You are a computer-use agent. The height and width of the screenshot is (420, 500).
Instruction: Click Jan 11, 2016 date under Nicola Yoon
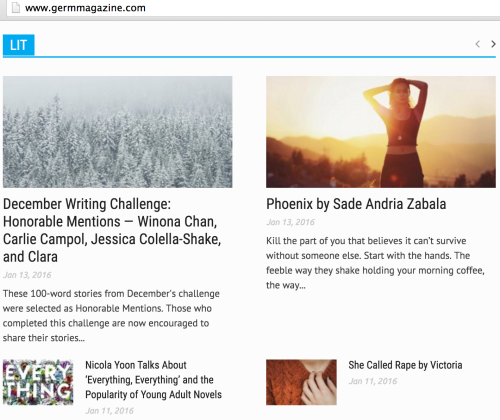point(109,411)
